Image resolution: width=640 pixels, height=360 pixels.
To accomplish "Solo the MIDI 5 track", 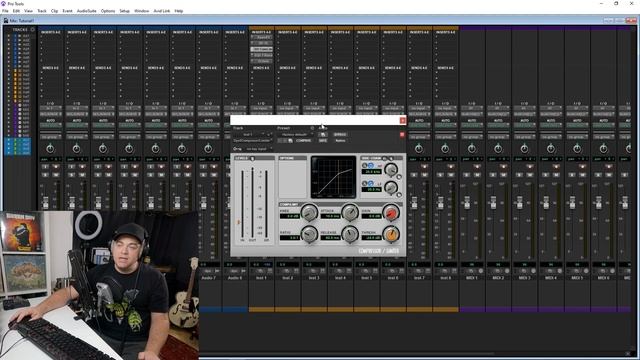I will tap(572, 175).
